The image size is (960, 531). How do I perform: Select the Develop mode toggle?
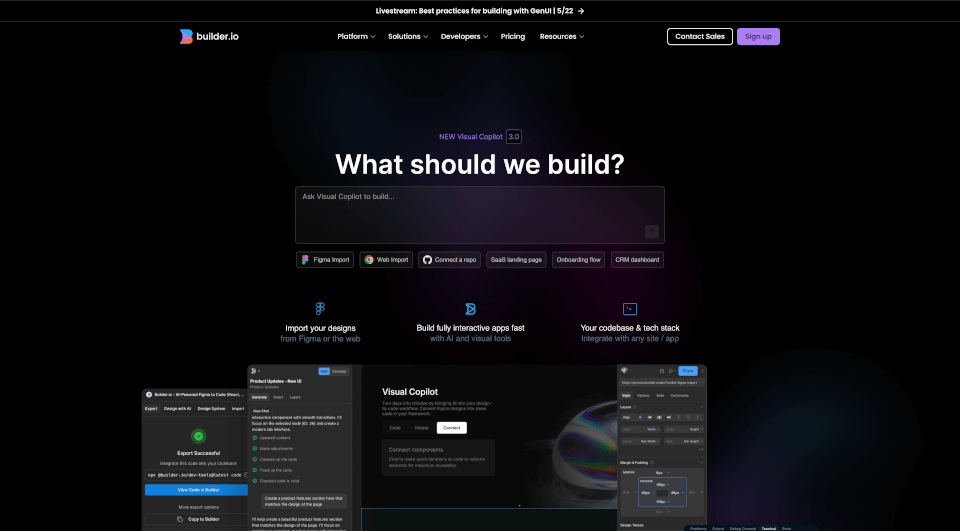pos(339,371)
